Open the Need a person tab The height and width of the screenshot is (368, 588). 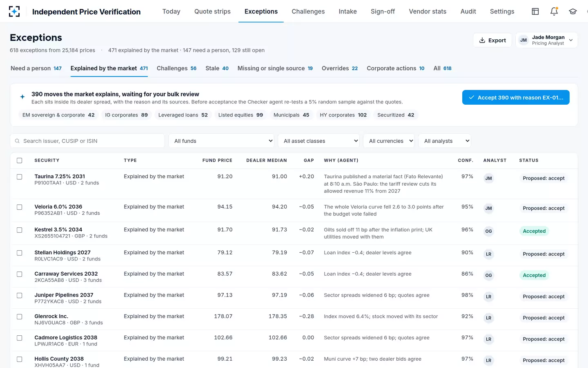coord(36,68)
